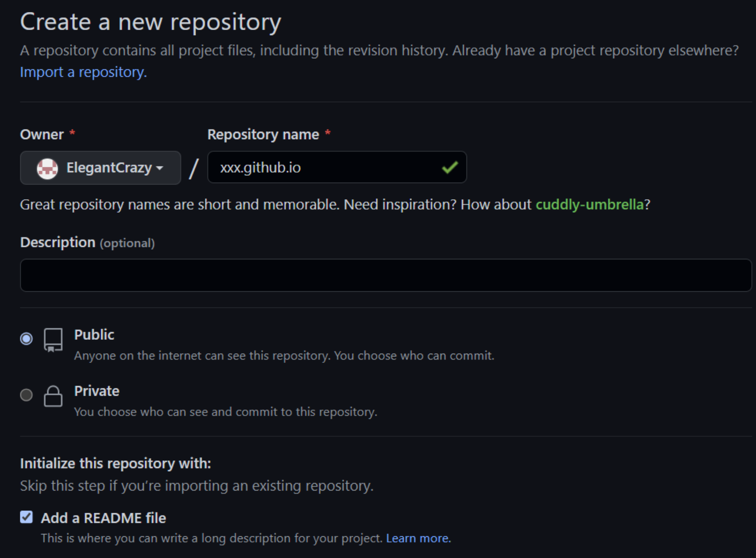This screenshot has width=756, height=558.
Task: Open the ElegantCrazy owner dropdown
Action: [x=100, y=168]
